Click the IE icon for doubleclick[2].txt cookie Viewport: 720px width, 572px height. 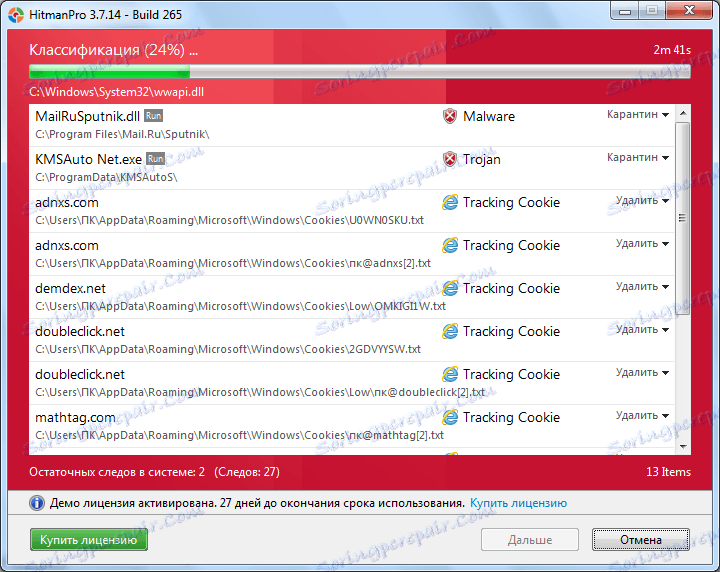coord(450,374)
